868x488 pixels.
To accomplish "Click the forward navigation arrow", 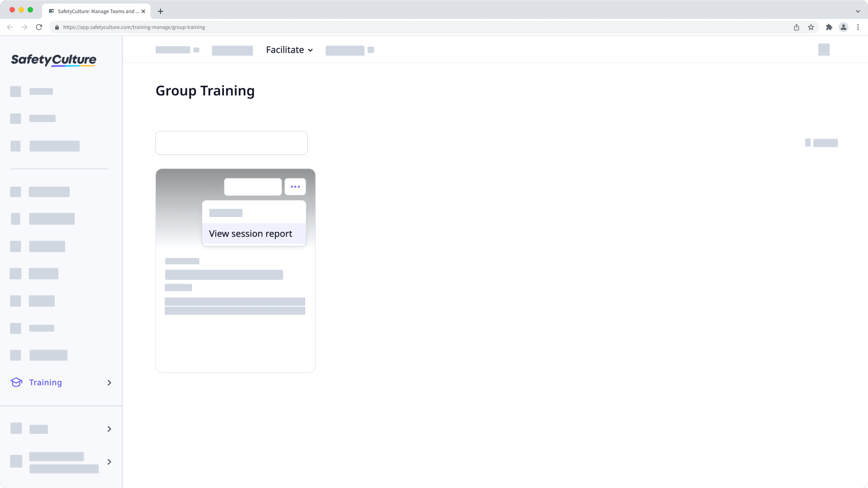I will click(x=25, y=27).
